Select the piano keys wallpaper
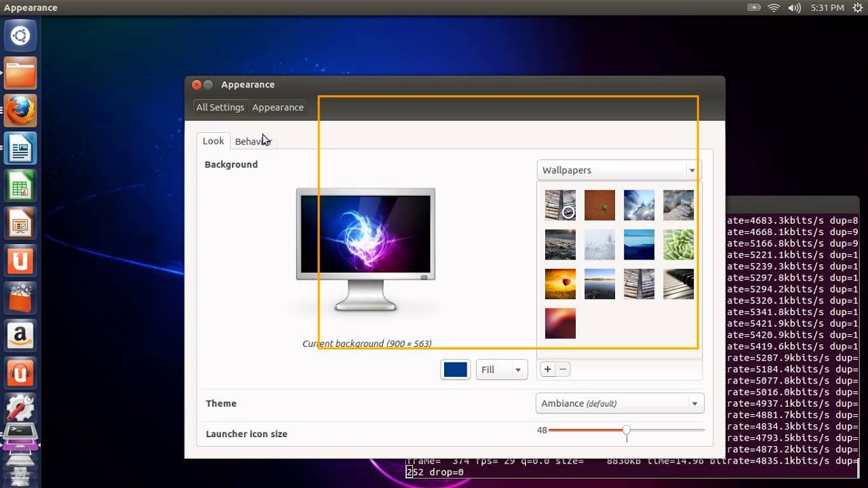Screen dimensions: 868x488 click(x=678, y=284)
